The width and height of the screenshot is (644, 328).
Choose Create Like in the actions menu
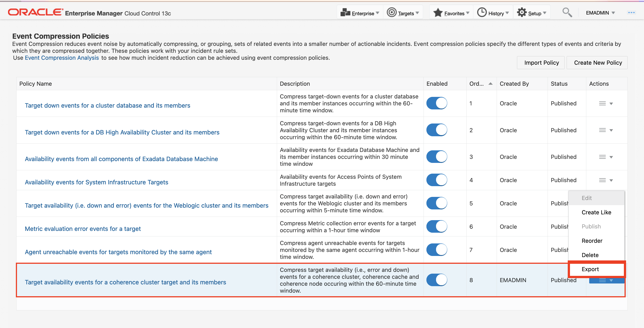596,212
